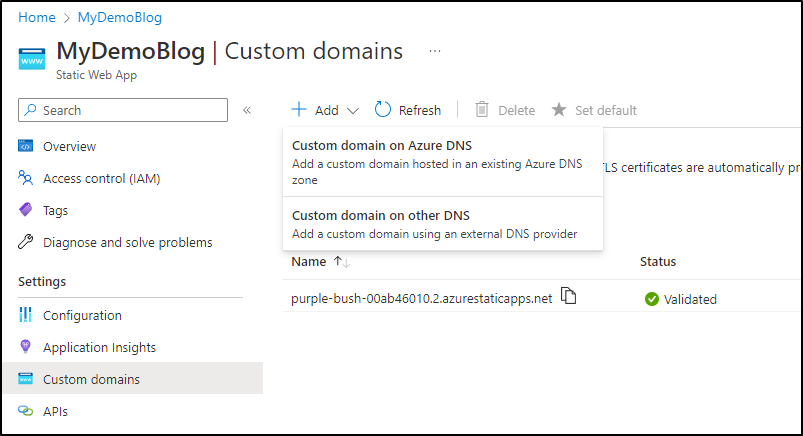The width and height of the screenshot is (803, 436).
Task: Choose Custom domain on other DNS
Action: (442, 224)
